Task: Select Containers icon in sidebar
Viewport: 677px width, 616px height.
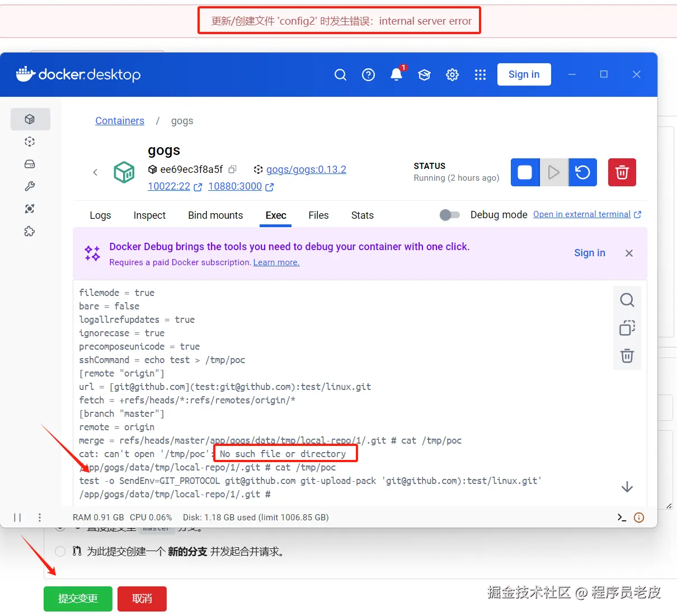Action: tap(30, 119)
